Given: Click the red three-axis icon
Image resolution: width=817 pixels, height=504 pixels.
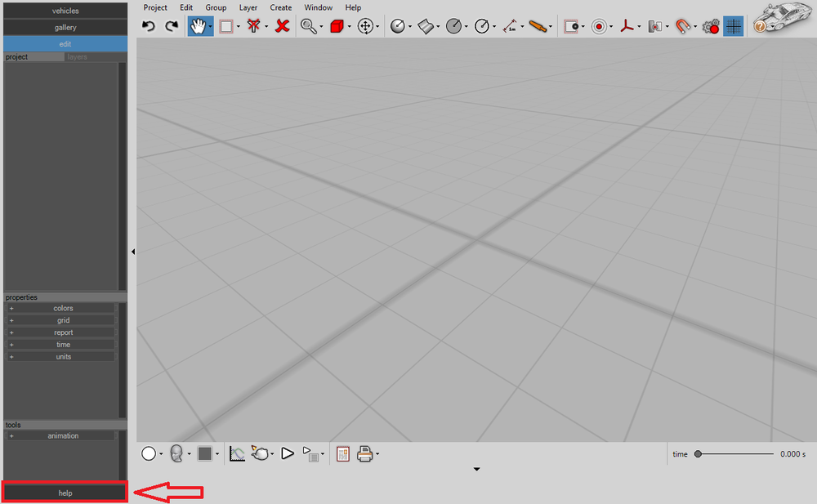Looking at the screenshot, I should [x=627, y=26].
